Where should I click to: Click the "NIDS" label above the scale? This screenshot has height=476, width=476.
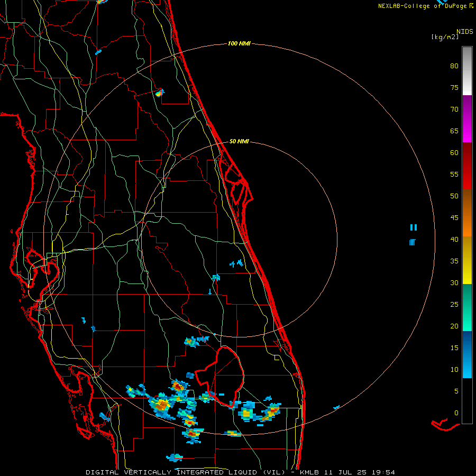(464, 32)
